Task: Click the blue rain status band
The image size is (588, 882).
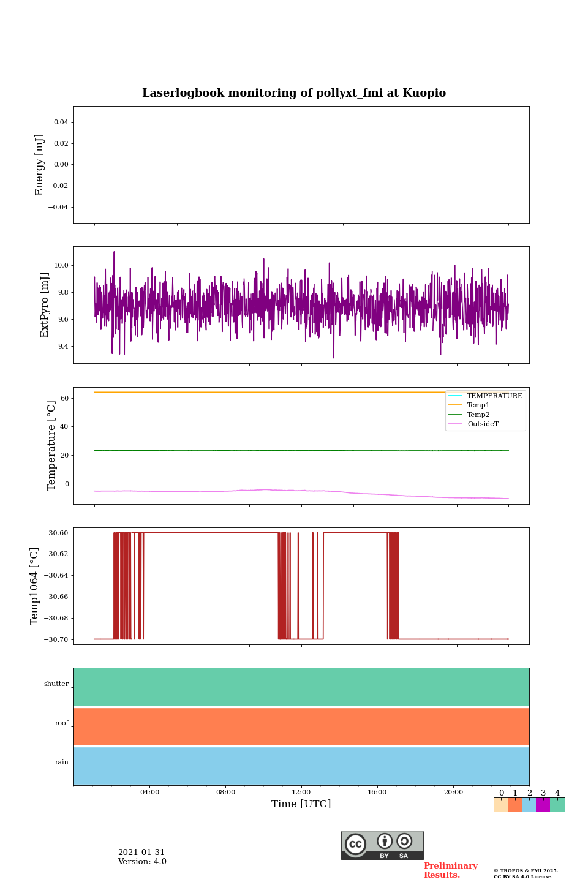Action: tap(301, 766)
